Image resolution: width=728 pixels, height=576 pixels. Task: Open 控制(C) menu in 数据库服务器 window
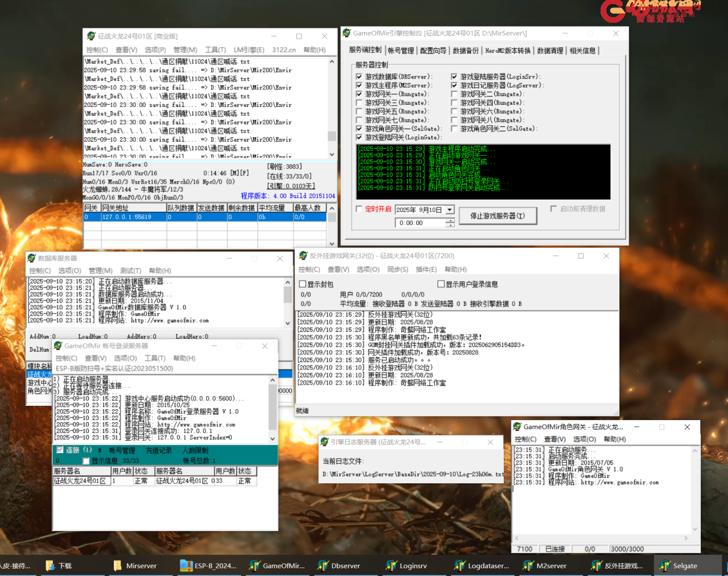[40, 271]
